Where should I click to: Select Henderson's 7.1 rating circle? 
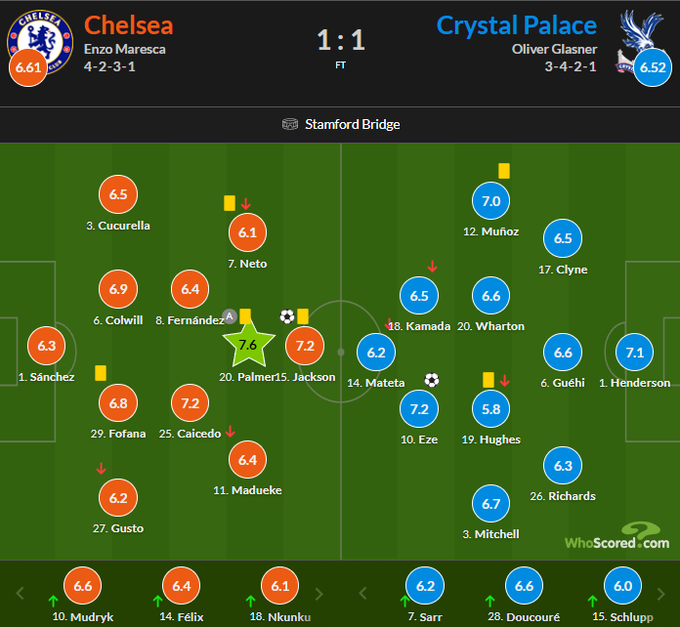[x=634, y=353]
